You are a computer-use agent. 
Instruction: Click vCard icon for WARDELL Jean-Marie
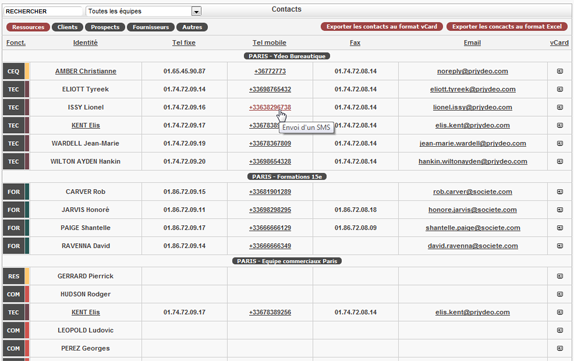click(x=560, y=144)
